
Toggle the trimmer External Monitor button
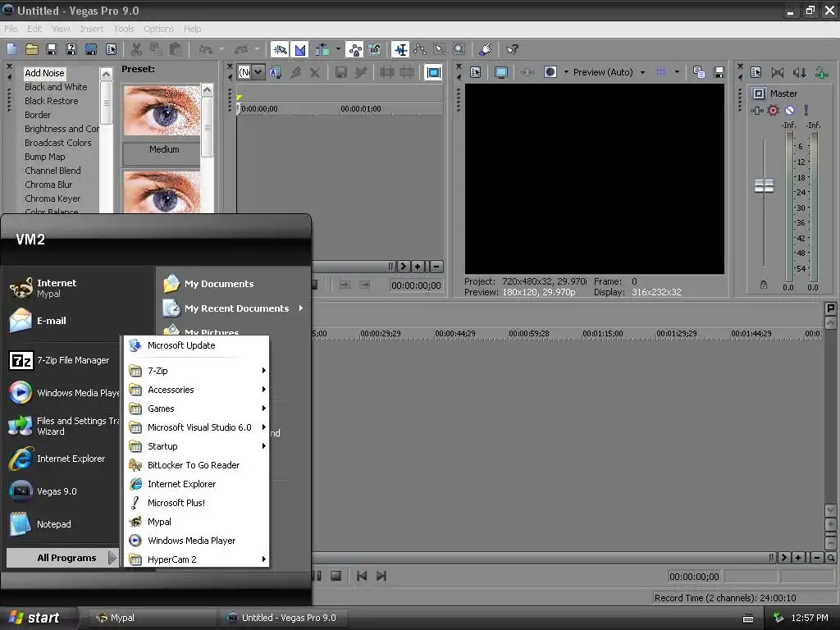[x=433, y=72]
